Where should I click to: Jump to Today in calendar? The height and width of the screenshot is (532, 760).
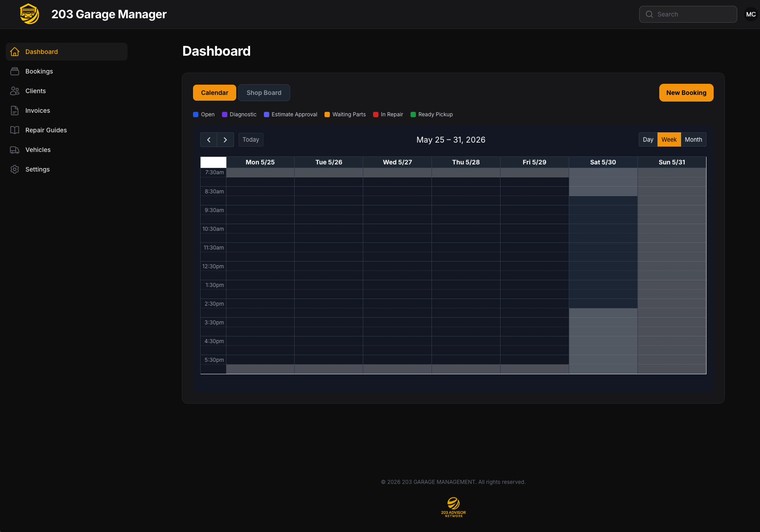point(251,140)
